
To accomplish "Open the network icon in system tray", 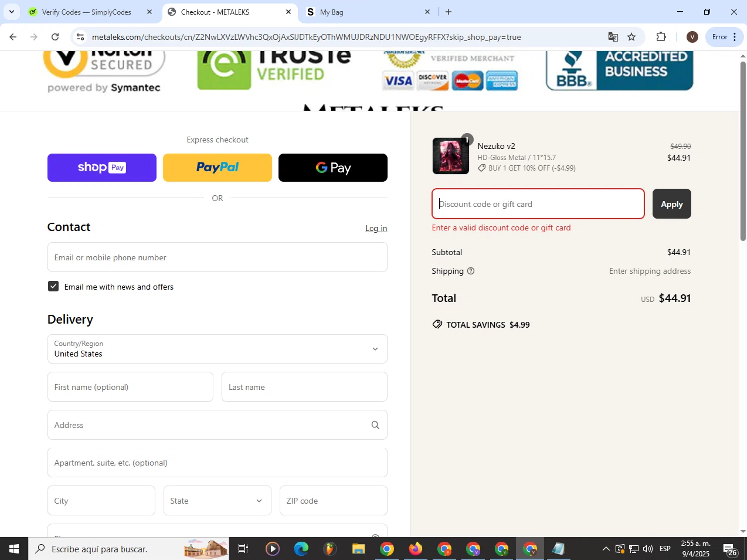I will (634, 549).
